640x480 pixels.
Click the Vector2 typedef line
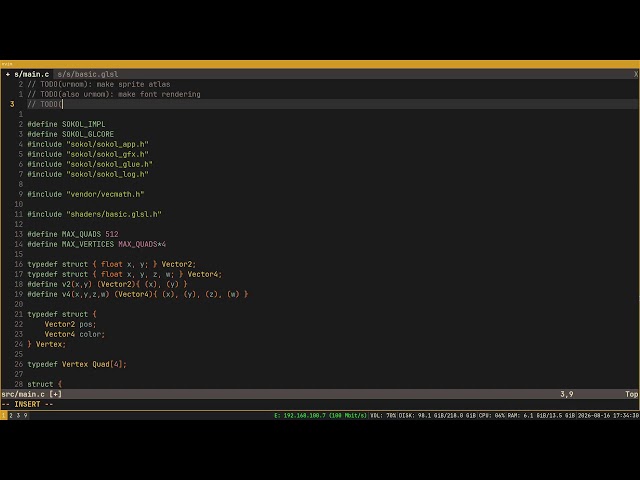click(x=111, y=264)
